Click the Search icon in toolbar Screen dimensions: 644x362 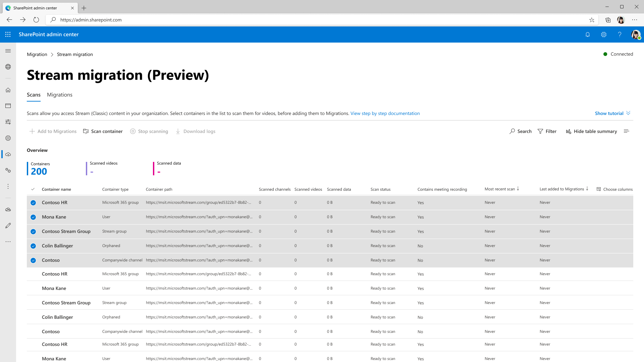pos(512,131)
